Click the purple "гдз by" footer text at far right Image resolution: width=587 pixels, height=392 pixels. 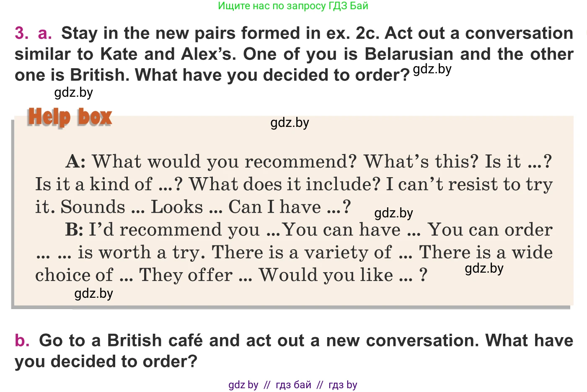tap(343, 385)
